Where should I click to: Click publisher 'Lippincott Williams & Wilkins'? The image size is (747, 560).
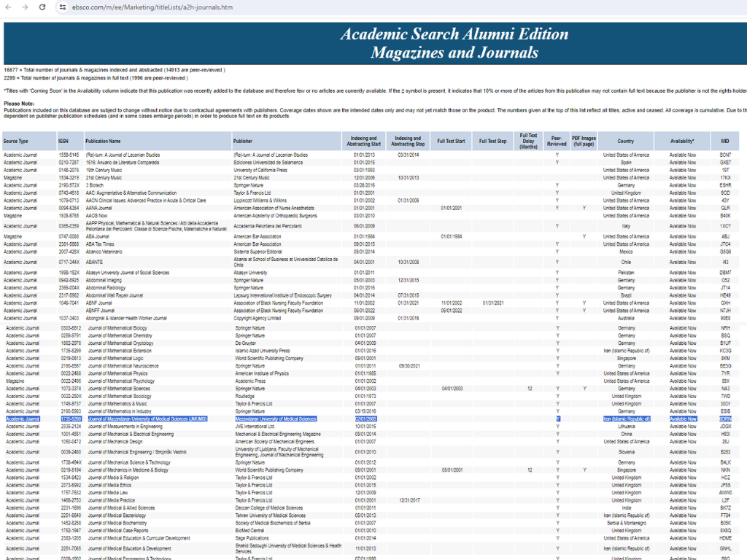260,201
